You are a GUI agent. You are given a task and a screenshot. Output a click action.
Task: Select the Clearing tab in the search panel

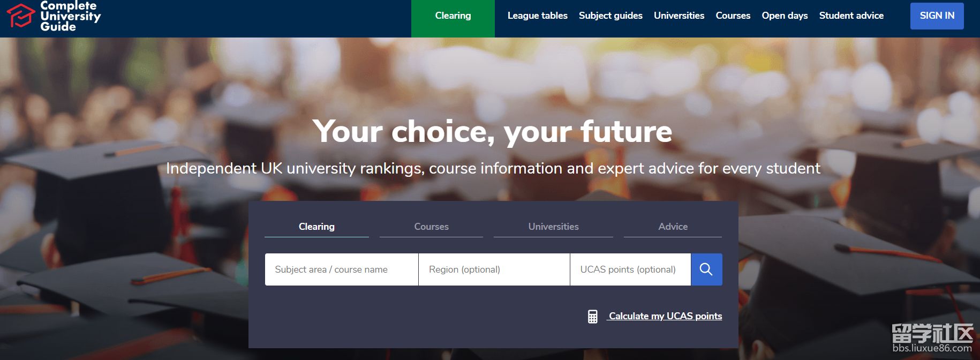(x=316, y=227)
